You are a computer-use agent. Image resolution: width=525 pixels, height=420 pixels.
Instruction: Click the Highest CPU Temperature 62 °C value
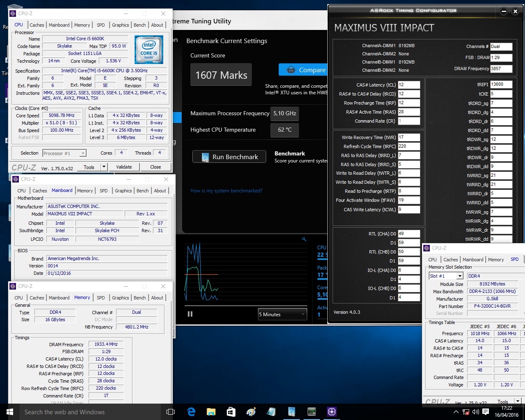coord(285,130)
